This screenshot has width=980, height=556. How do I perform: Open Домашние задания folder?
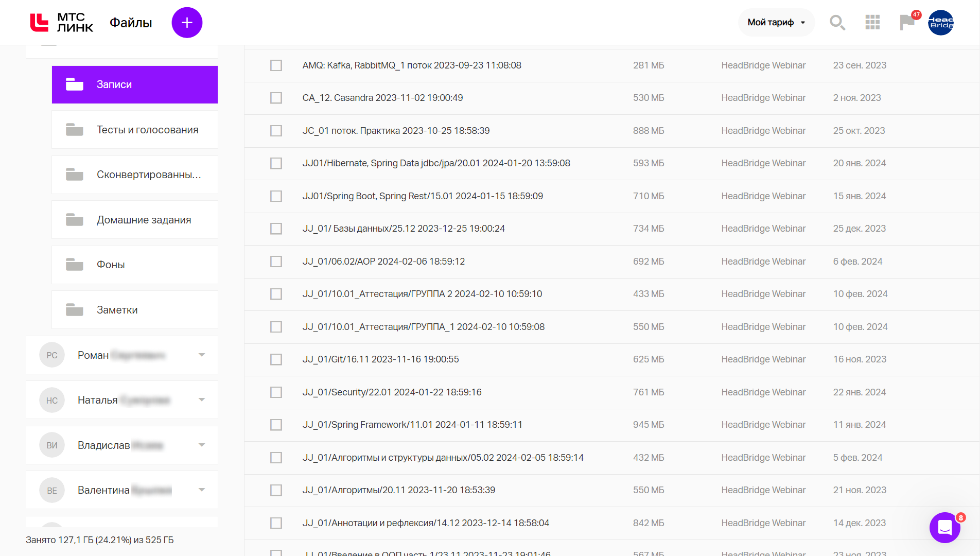point(135,220)
